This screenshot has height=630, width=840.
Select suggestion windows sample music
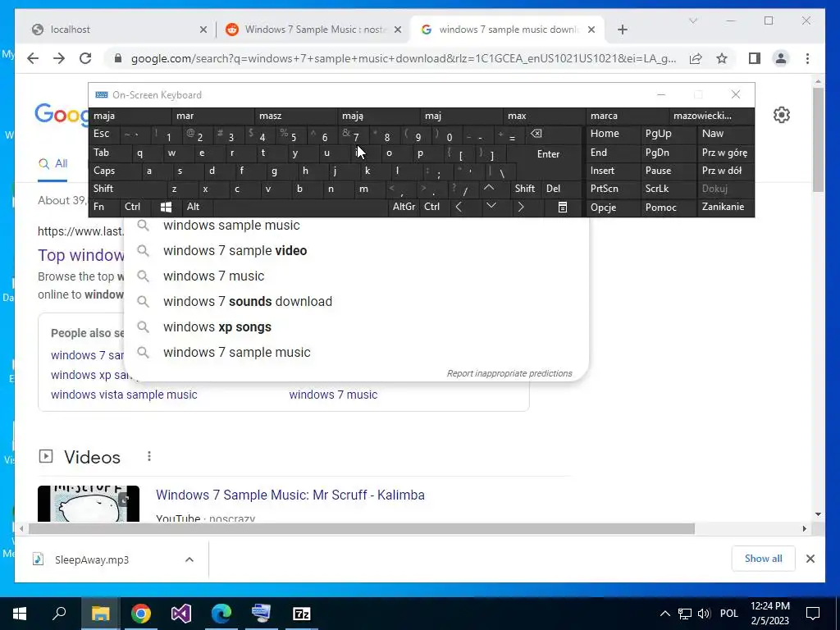click(356, 226)
